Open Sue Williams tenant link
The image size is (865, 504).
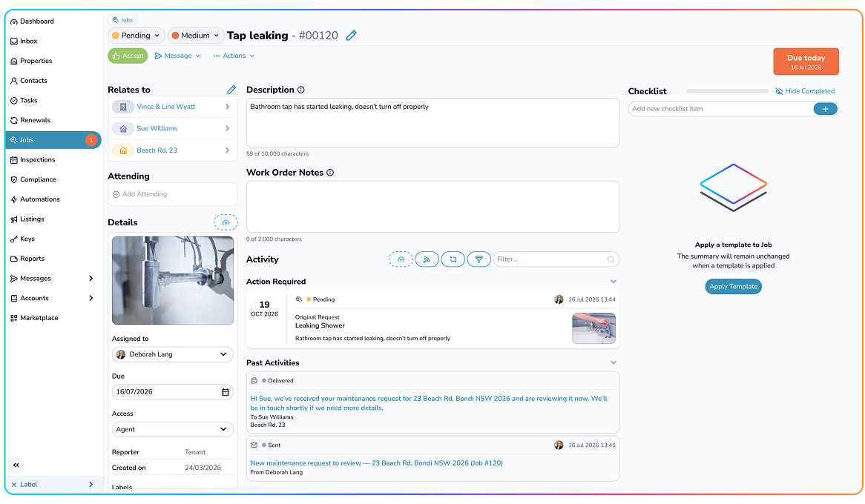pos(157,129)
